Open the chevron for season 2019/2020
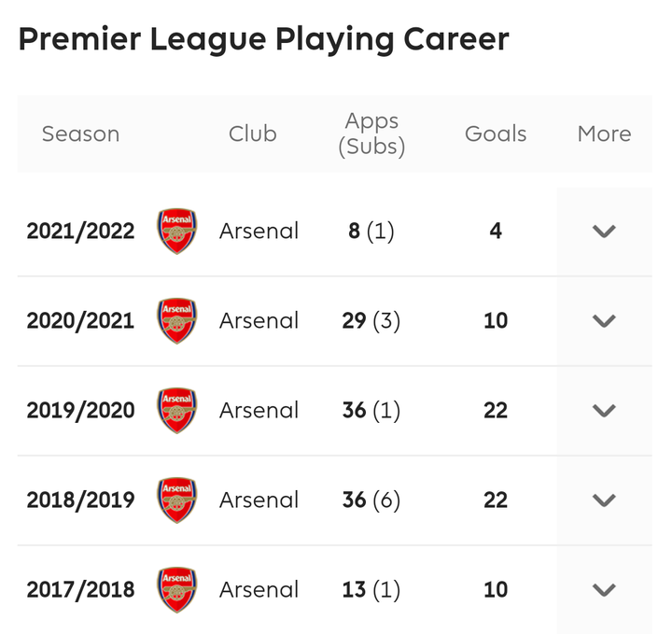The image size is (672, 634). click(604, 411)
